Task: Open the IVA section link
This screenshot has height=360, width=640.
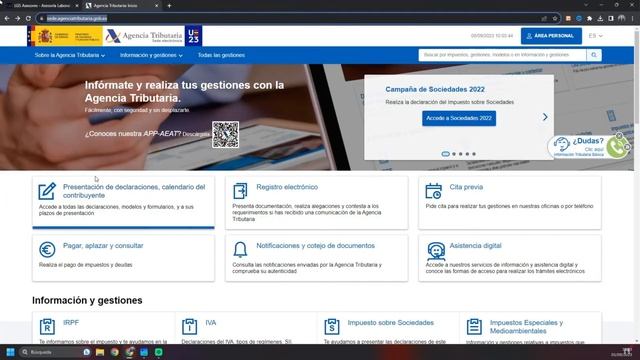Action: pyautogui.click(x=211, y=322)
